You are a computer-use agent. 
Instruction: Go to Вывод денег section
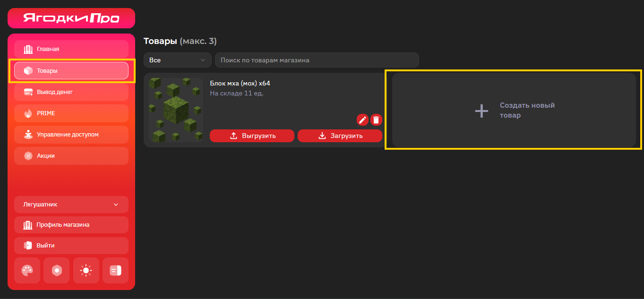[x=71, y=92]
